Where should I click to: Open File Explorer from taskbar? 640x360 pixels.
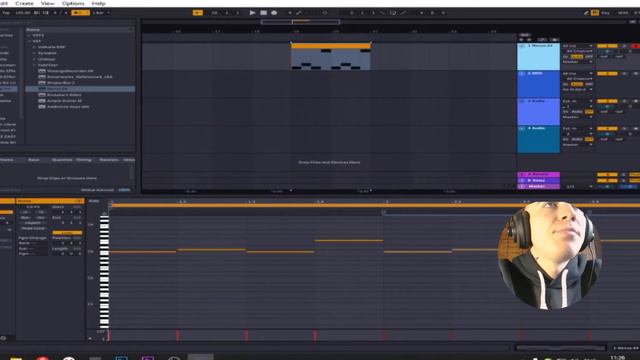[16, 358]
